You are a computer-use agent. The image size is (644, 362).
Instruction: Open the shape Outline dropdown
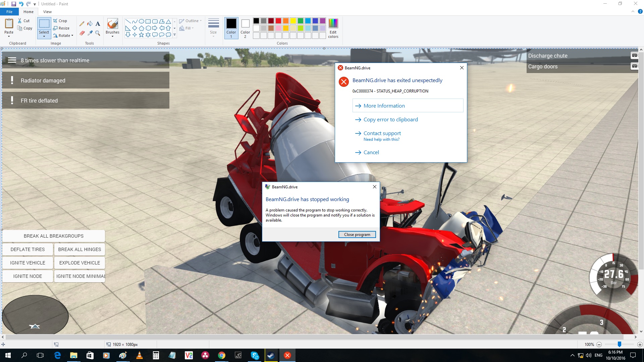point(191,21)
